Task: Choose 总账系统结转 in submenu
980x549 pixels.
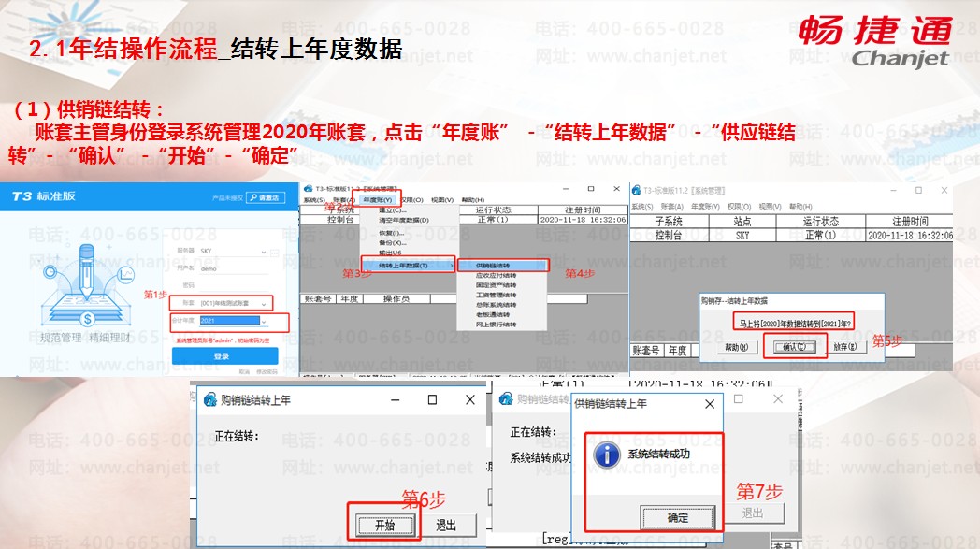Action: tap(496, 305)
